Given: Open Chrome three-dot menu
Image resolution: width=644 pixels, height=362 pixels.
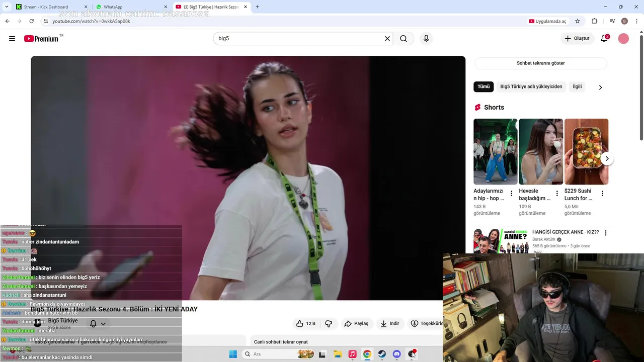Looking at the screenshot, I should [x=636, y=21].
